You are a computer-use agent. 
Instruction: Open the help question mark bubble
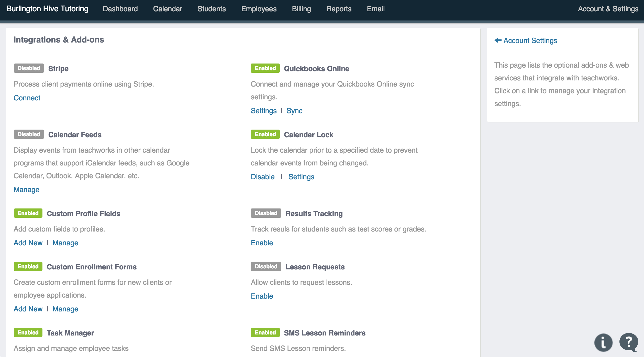629,342
